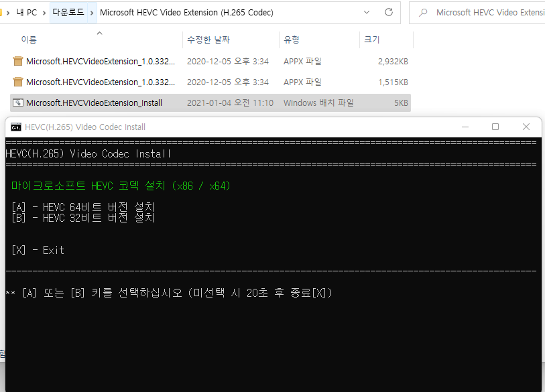Image resolution: width=545 pixels, height=392 pixels.
Task: Click the 1,515KB size cell
Action: [393, 82]
